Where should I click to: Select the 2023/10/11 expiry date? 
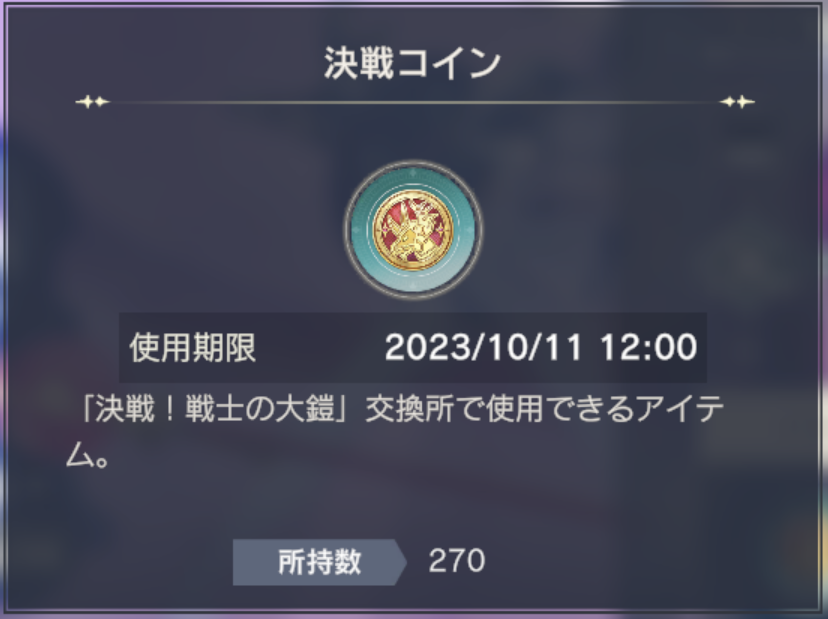(483, 348)
